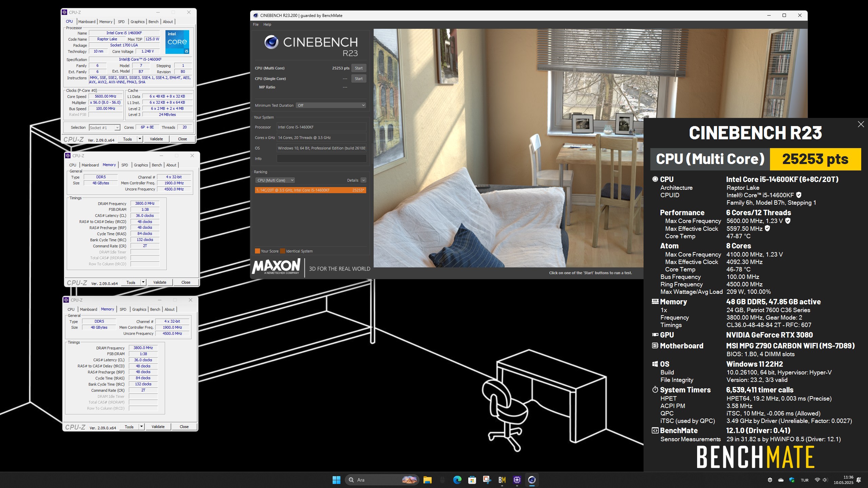Image resolution: width=868 pixels, height=488 pixels.
Task: Open the Minimum Test Duration dropdown
Action: pyautogui.click(x=331, y=105)
